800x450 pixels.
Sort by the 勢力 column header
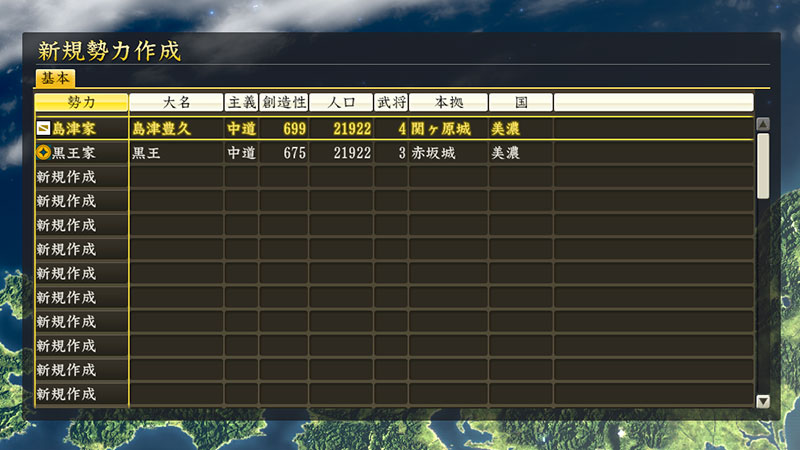point(82,102)
